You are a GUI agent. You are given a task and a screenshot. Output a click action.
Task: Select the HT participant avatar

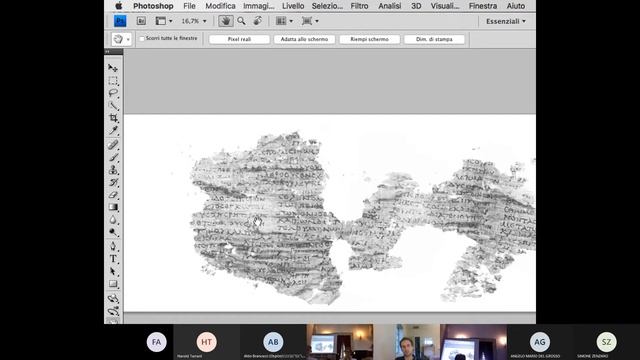click(207, 342)
